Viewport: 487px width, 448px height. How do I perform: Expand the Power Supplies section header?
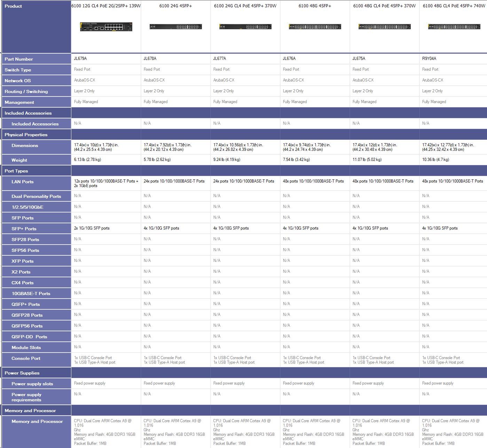(22, 373)
